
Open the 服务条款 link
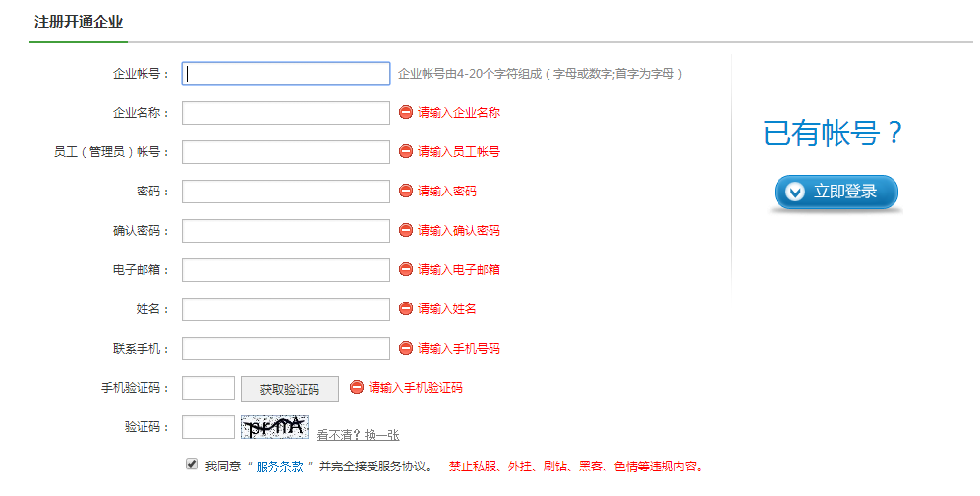[x=279, y=467]
